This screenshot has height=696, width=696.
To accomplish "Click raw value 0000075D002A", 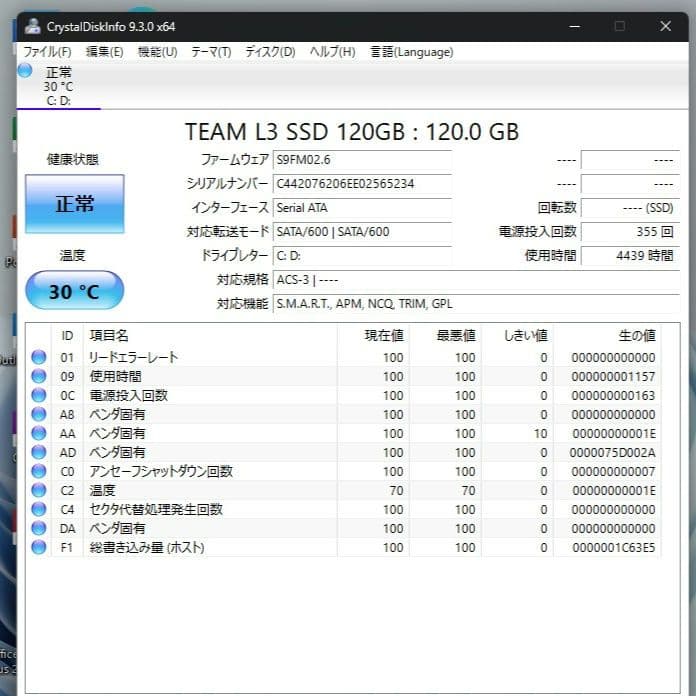I will click(613, 453).
